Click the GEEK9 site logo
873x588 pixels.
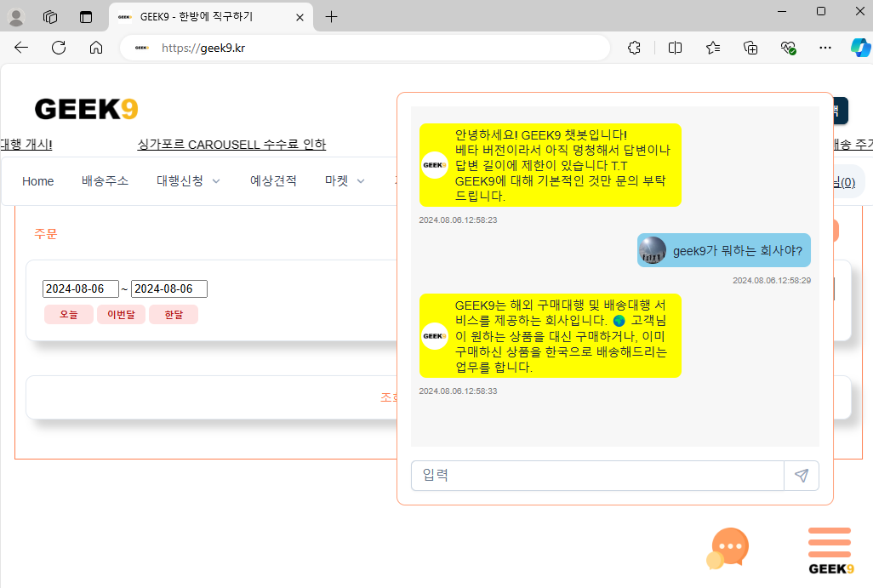coord(86,109)
